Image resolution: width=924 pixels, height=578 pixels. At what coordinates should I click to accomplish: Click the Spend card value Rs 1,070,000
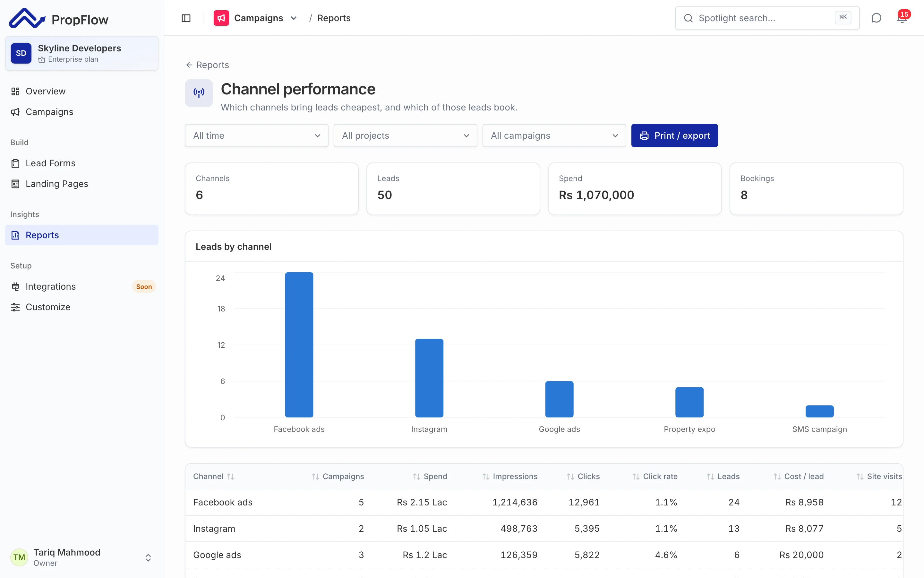click(596, 195)
